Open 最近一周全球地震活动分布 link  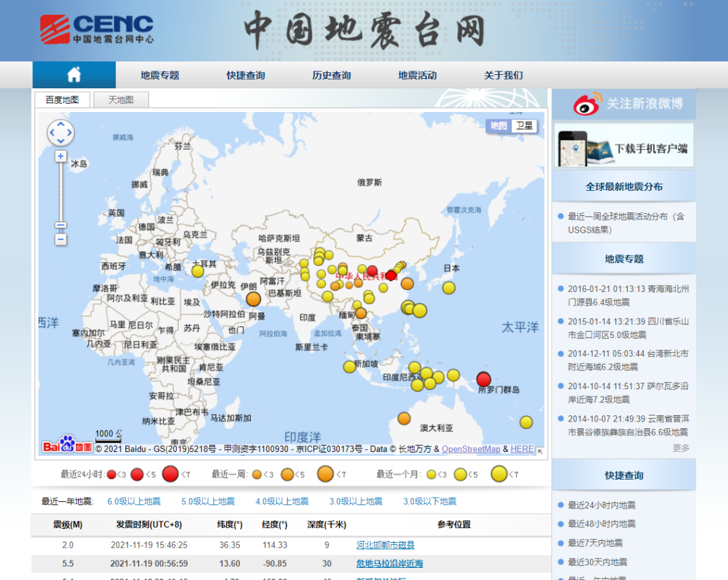tap(626, 223)
